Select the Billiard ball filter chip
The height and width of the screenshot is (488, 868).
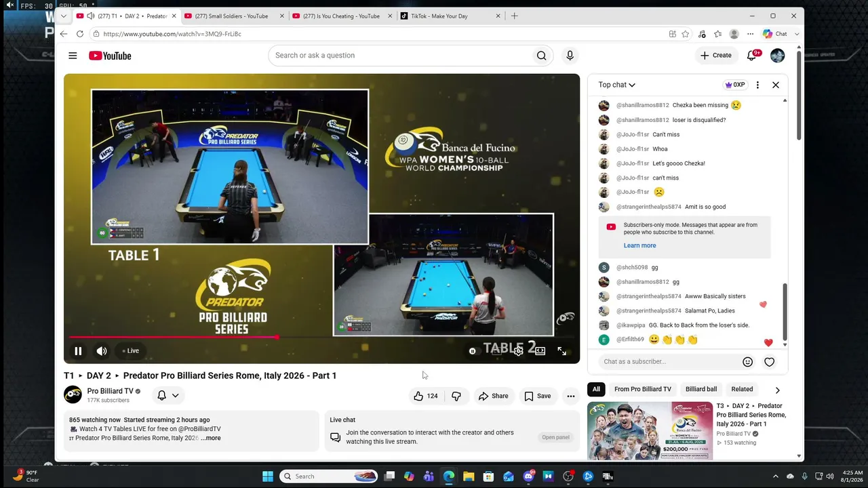click(701, 389)
